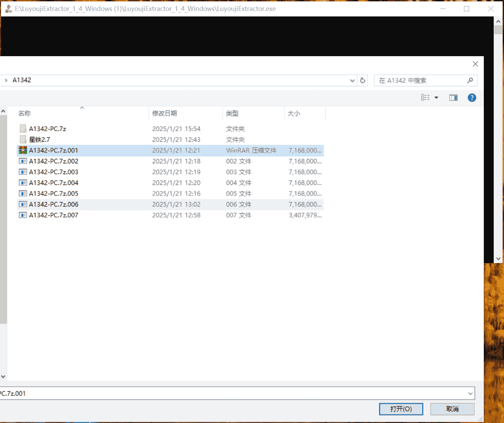This screenshot has width=504, height=423.
Task: Click the refresh icon beside address bar
Action: click(x=363, y=80)
